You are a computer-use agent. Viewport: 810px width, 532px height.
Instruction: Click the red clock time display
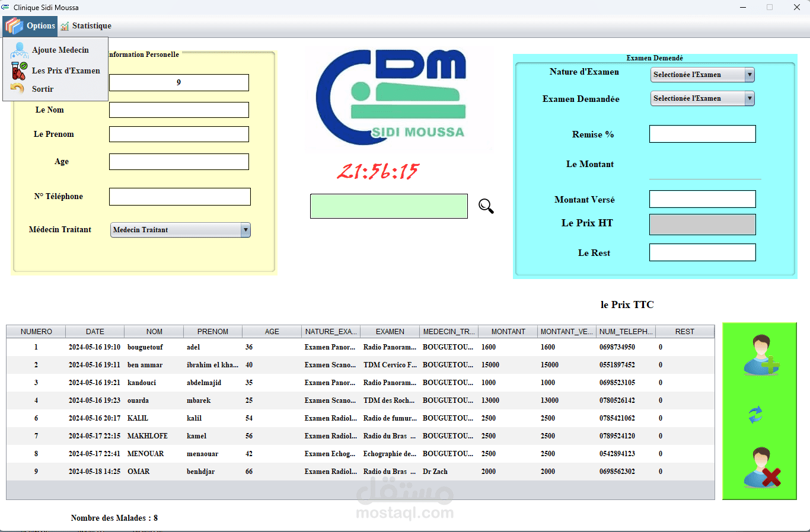378,172
